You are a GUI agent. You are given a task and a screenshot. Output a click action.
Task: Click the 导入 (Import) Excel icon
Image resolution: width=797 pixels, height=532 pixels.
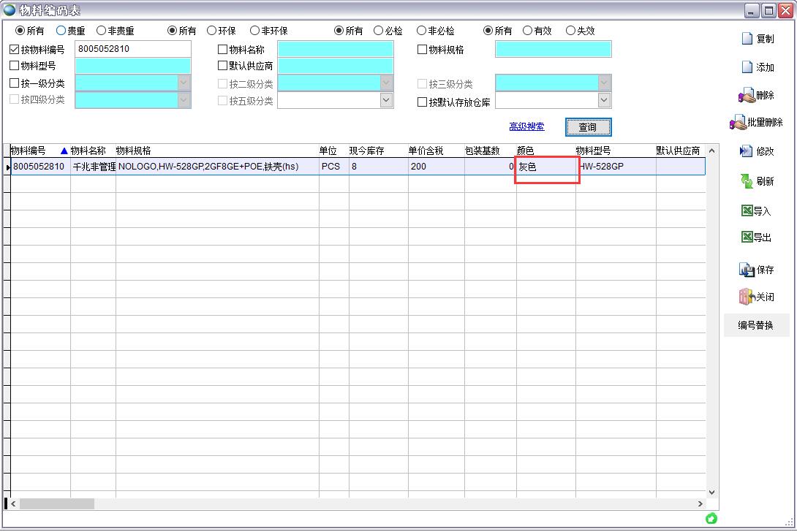pos(747,210)
